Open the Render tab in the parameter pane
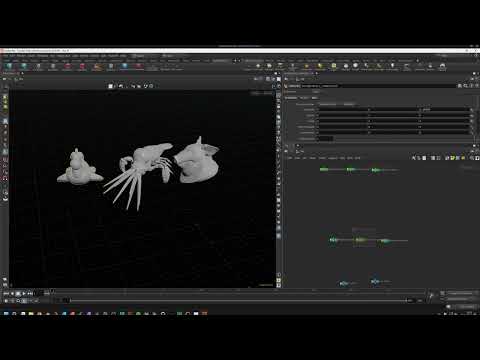Viewport: 480px width, 360px height. pos(304,98)
